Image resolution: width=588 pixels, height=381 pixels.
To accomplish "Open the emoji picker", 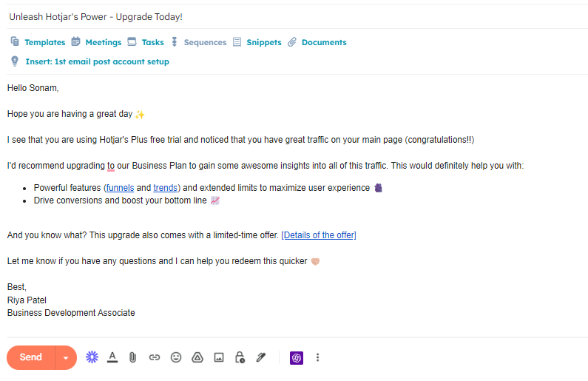I will 176,357.
